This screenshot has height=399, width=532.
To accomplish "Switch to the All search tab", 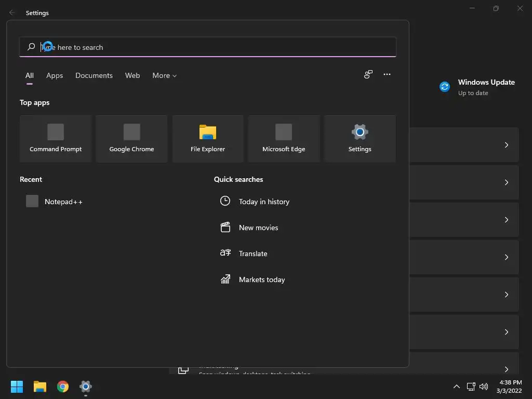I will coord(30,75).
